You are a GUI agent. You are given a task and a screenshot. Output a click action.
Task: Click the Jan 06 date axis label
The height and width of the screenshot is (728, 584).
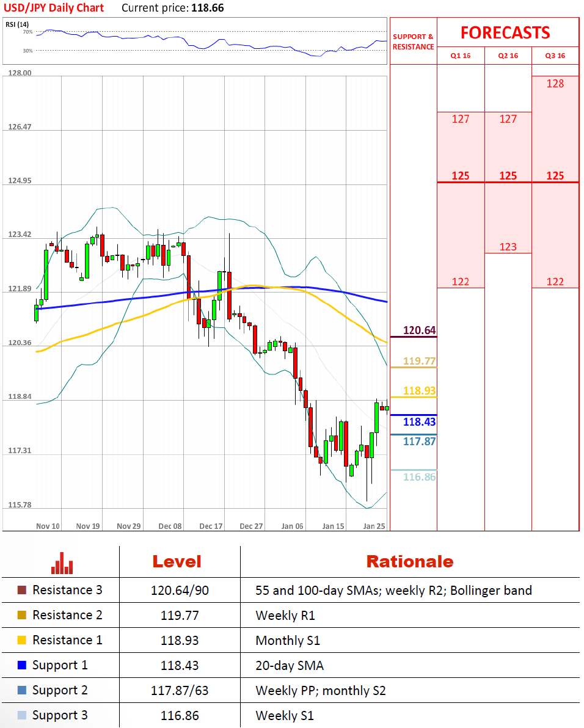[293, 526]
